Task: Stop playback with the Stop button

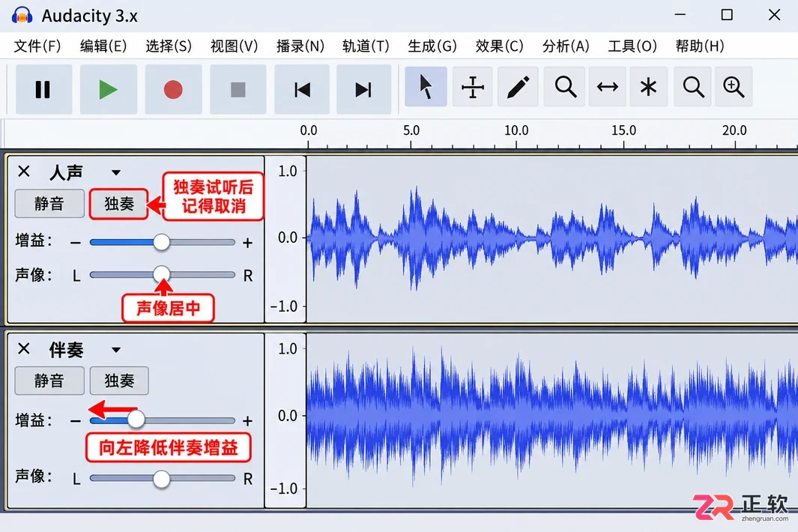Action: 238,90
